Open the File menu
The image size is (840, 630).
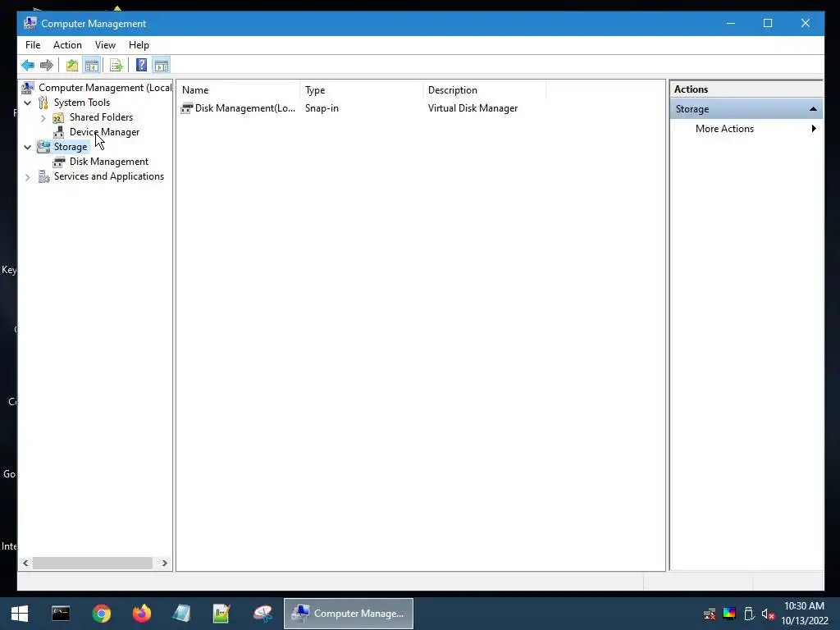click(x=33, y=45)
